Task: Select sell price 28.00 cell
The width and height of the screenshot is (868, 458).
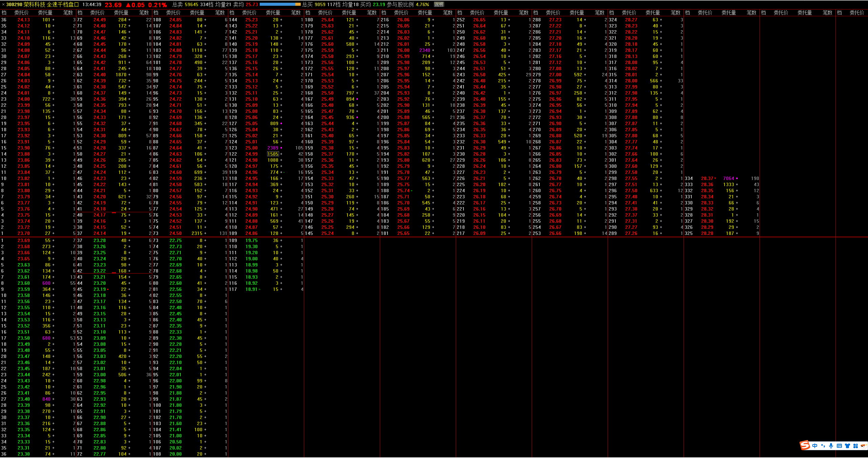Action: (x=631, y=81)
